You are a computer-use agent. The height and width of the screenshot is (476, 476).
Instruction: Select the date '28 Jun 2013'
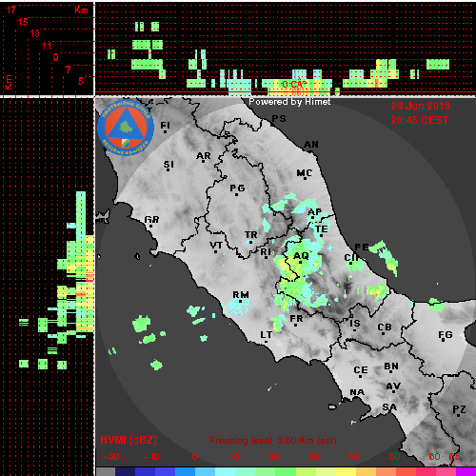pyautogui.click(x=420, y=106)
